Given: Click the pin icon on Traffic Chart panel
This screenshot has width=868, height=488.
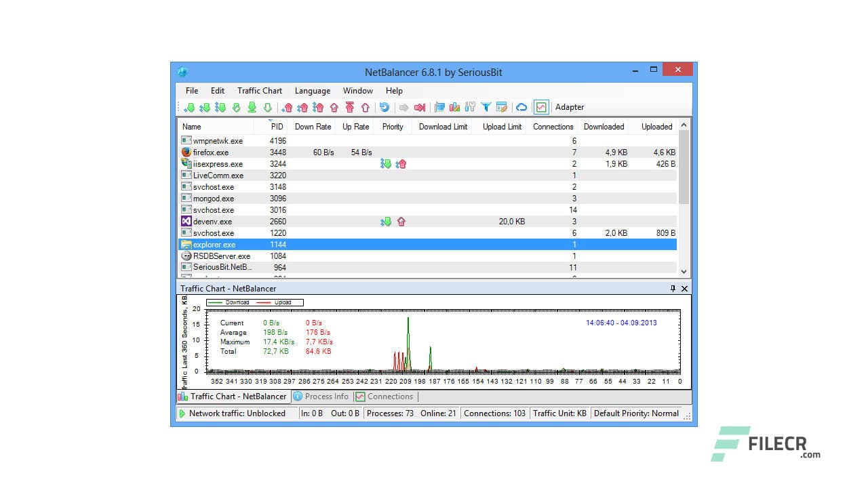Looking at the screenshot, I should tap(671, 288).
